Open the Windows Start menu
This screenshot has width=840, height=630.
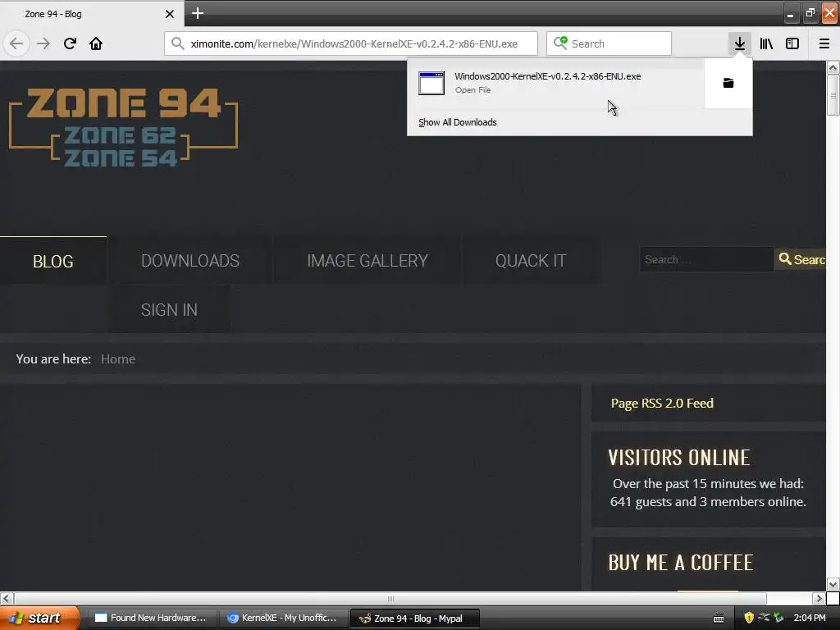[x=39, y=618]
